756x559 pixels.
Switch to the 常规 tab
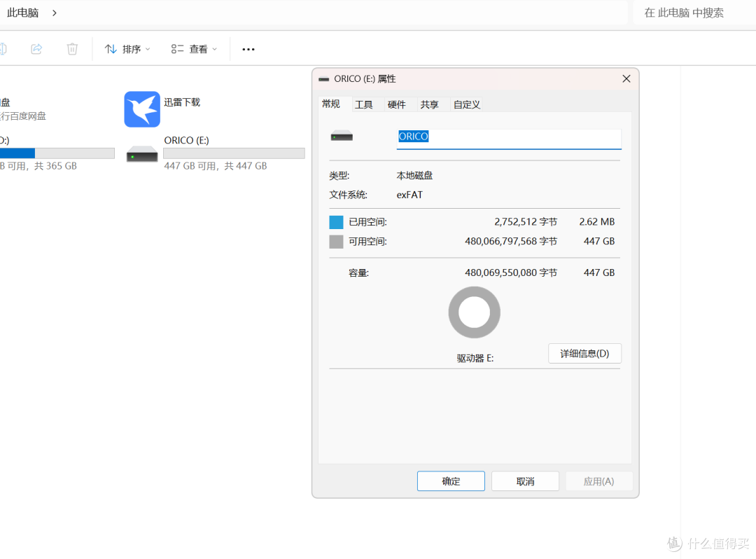coord(331,104)
